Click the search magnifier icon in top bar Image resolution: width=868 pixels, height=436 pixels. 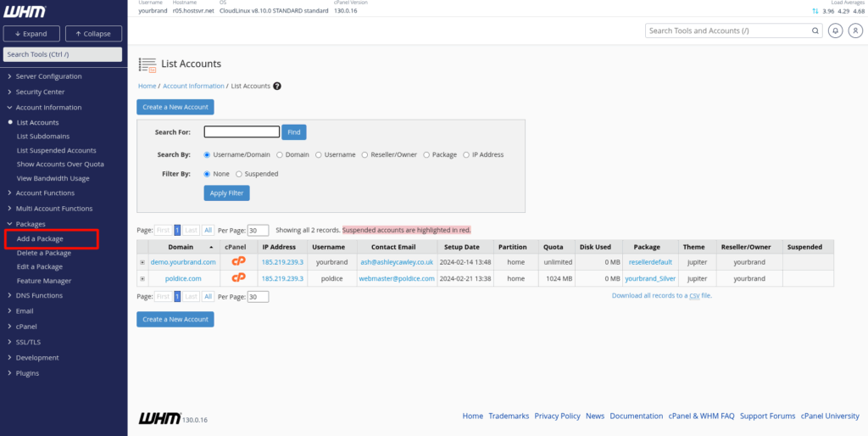pyautogui.click(x=815, y=31)
